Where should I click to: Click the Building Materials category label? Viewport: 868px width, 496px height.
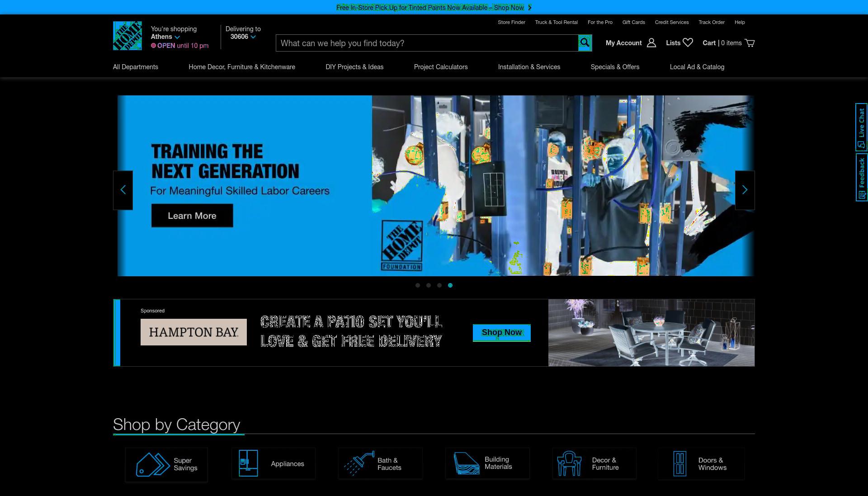[498, 463]
